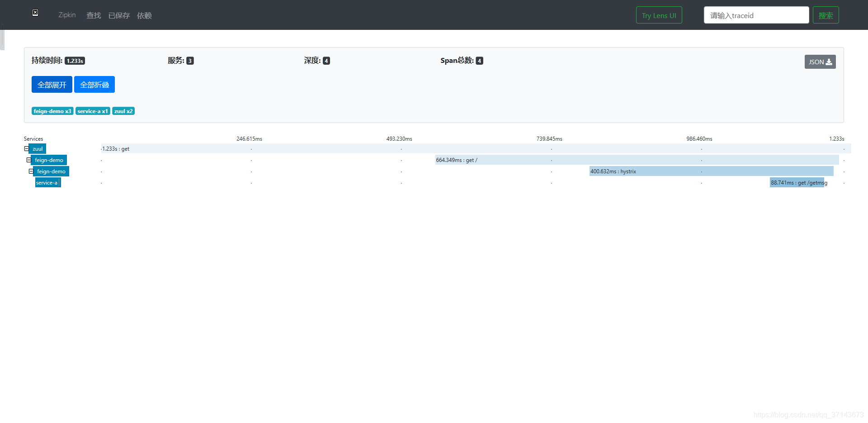The height and width of the screenshot is (423, 868).
Task: Select the service-a service label
Action: [x=47, y=182]
